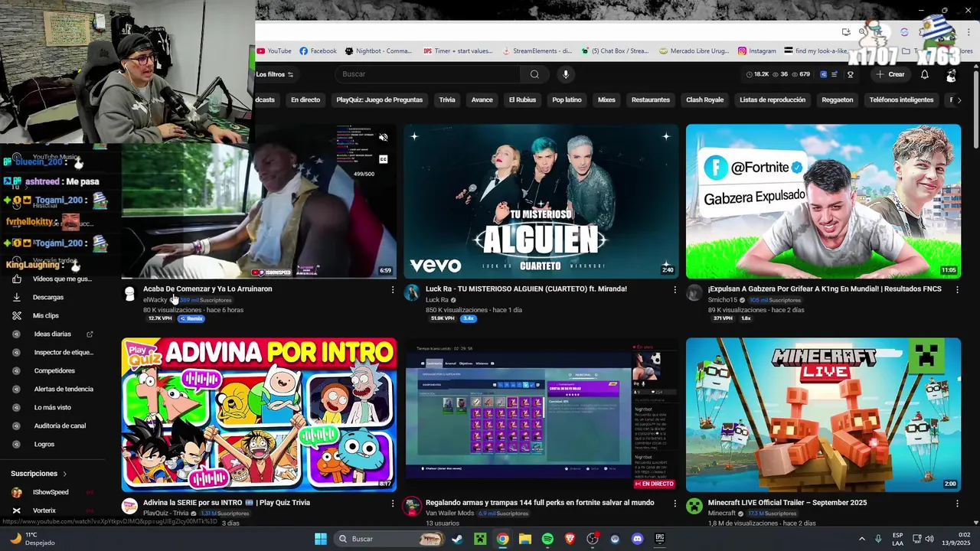Select the Listas de reproducción chip
This screenshot has height=551, width=980.
[773, 100]
